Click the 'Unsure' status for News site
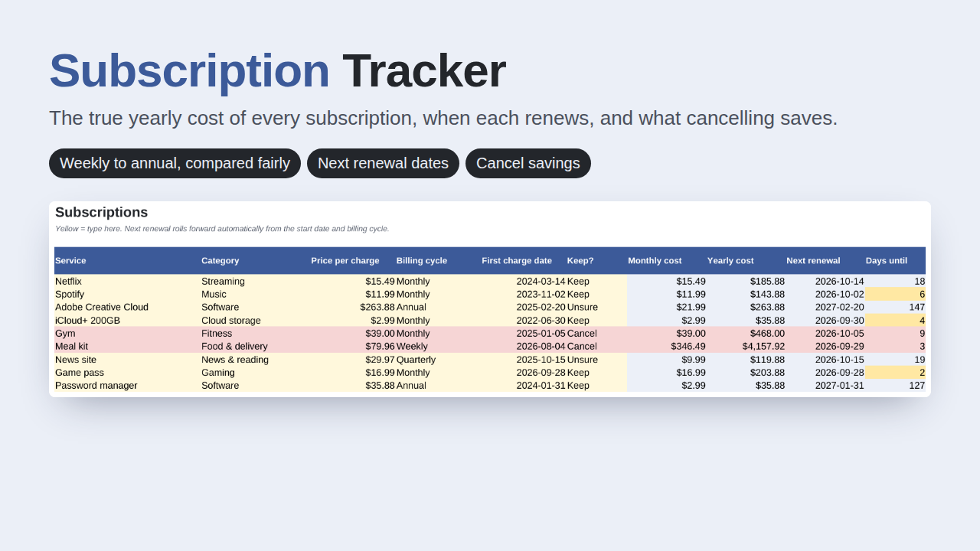 [x=596, y=360]
